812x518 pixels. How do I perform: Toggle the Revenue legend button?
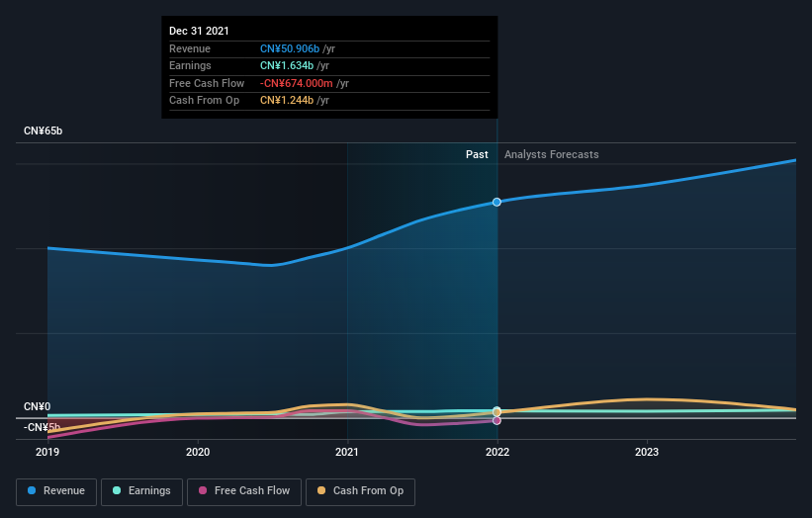pyautogui.click(x=56, y=491)
